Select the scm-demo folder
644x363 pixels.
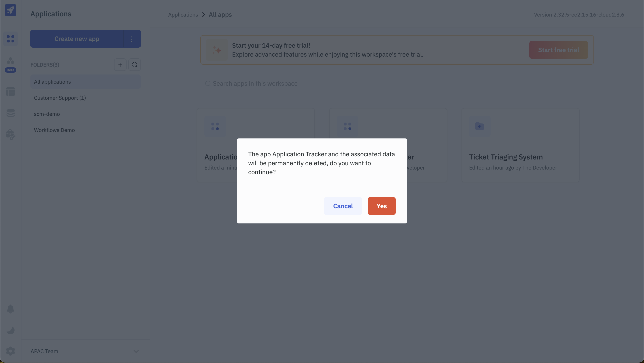pos(85,114)
